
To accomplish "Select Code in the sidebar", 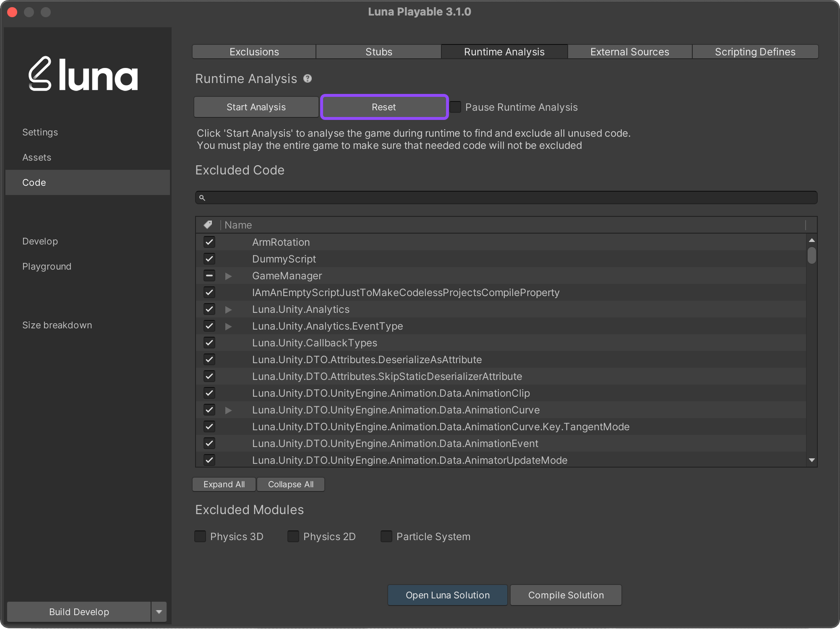I will point(88,182).
